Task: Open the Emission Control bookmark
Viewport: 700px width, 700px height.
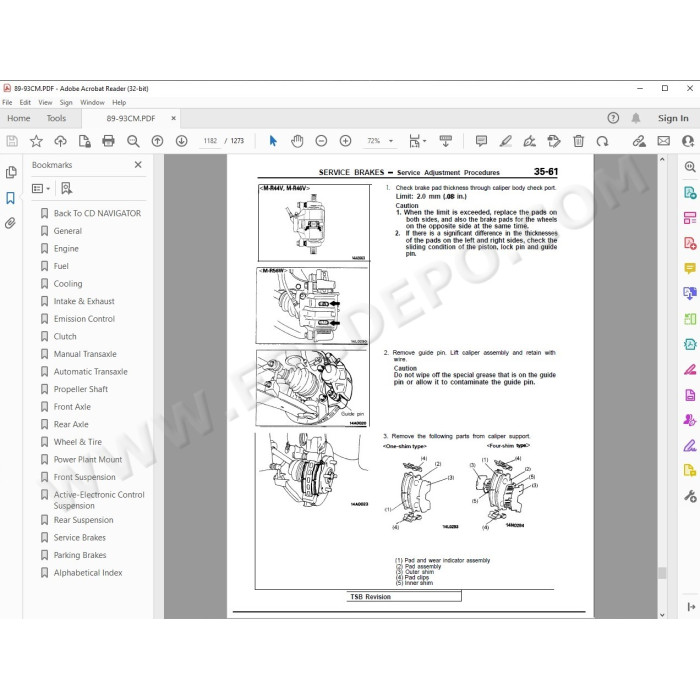Action: click(x=84, y=319)
